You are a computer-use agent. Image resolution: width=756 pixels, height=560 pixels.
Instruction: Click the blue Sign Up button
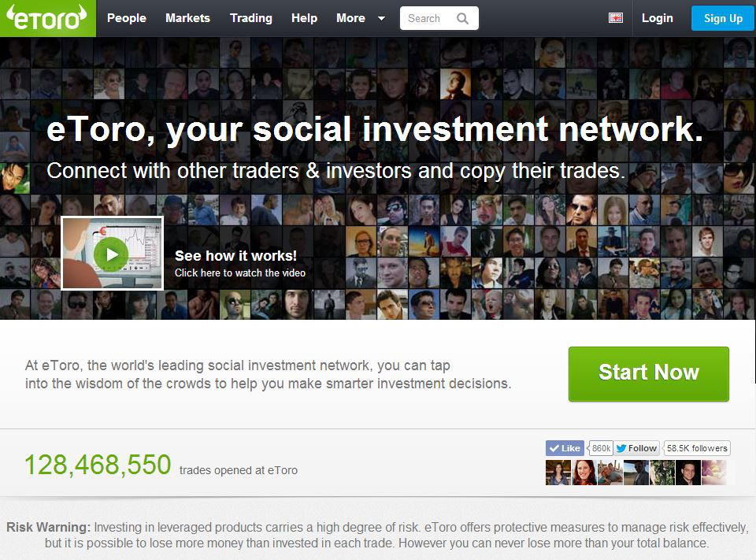[x=723, y=18]
